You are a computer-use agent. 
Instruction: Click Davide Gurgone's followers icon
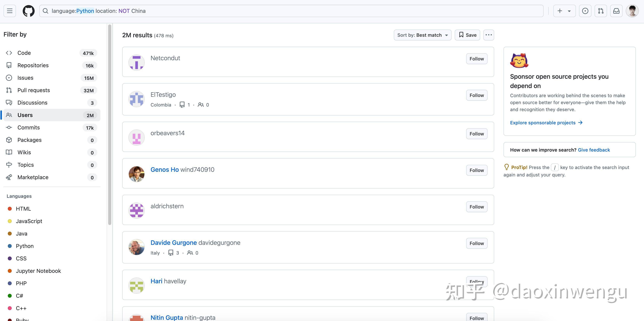tap(190, 253)
